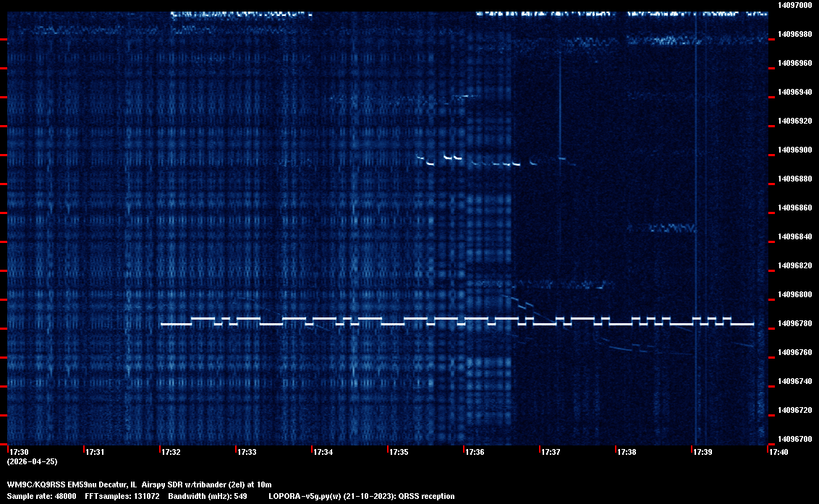Click the 17:36 time axis label

pos(475,453)
